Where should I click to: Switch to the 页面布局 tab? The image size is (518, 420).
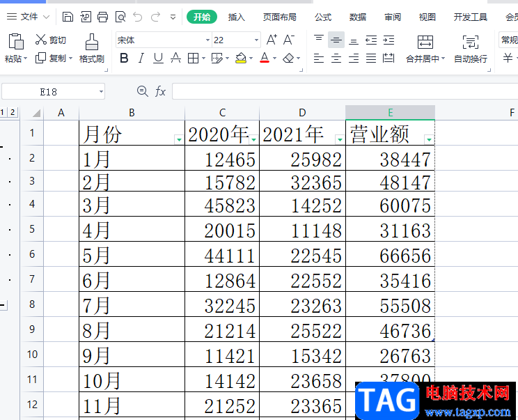click(279, 17)
